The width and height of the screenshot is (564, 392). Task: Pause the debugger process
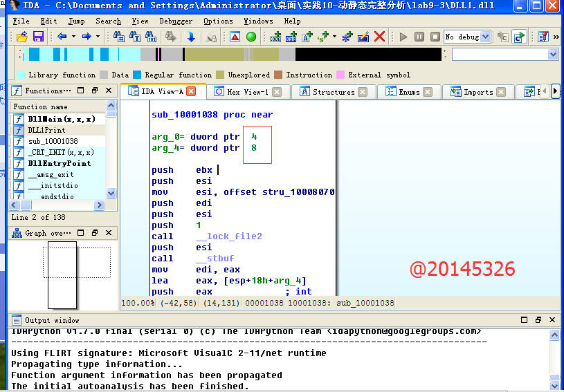(419, 37)
